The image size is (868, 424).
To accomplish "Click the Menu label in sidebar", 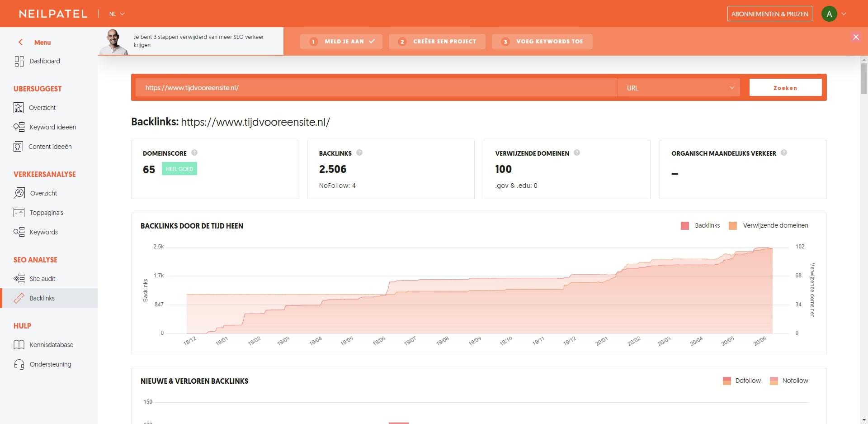I will (x=42, y=43).
